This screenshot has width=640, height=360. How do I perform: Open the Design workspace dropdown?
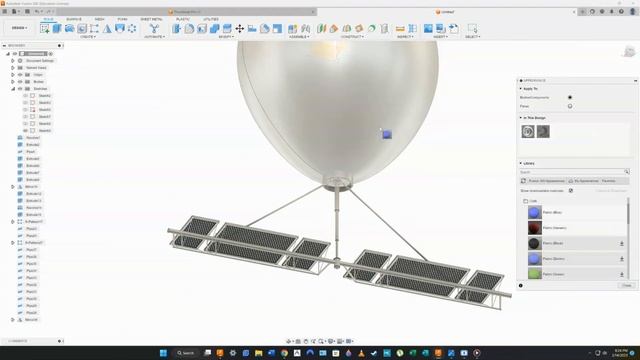click(x=20, y=28)
